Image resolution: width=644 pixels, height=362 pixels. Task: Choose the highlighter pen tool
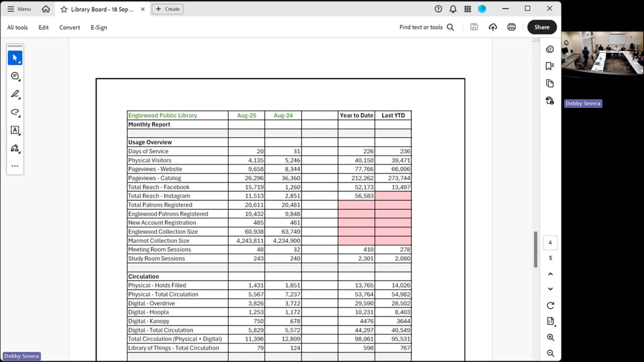[x=15, y=94]
